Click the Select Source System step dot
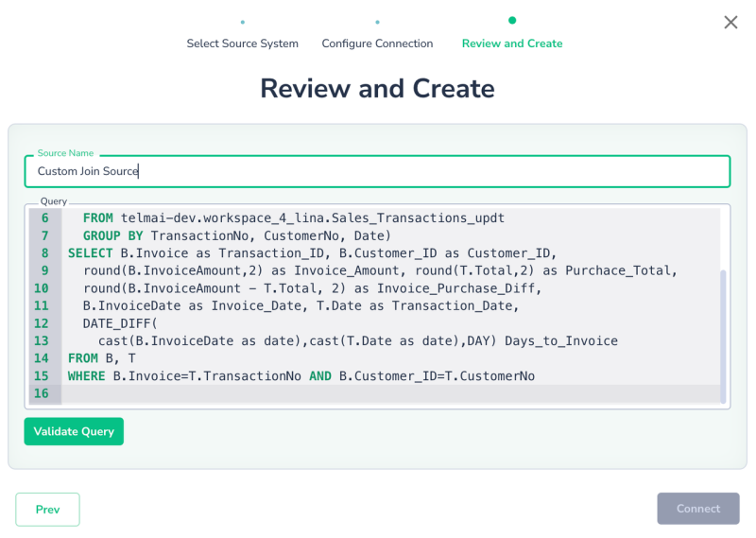756x538 pixels. point(243,21)
